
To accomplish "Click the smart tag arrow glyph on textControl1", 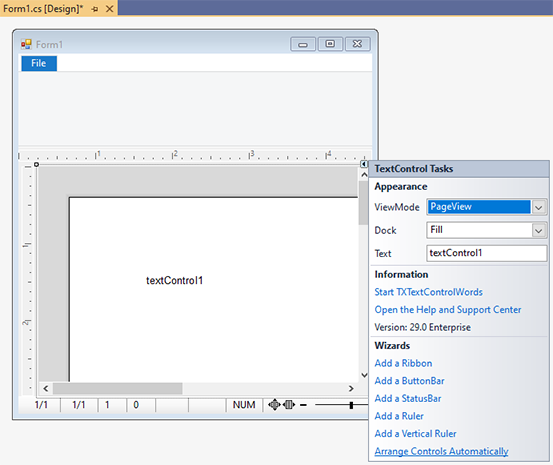I will [364, 164].
